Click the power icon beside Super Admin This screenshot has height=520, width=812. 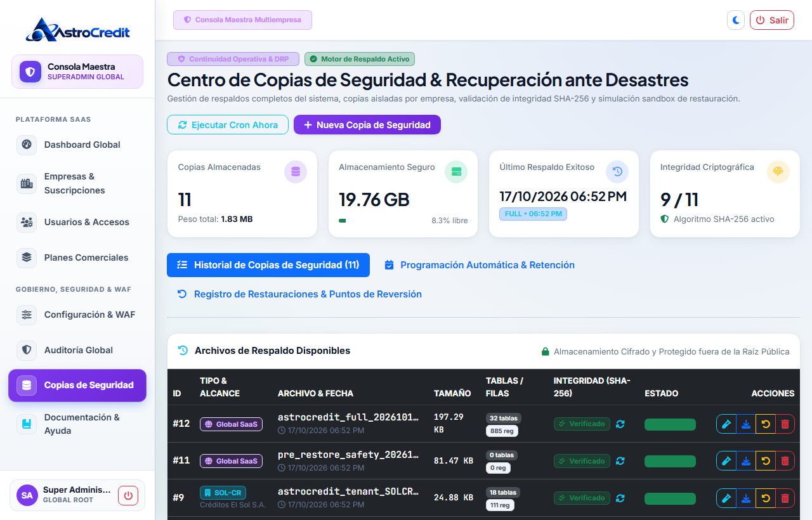point(128,495)
